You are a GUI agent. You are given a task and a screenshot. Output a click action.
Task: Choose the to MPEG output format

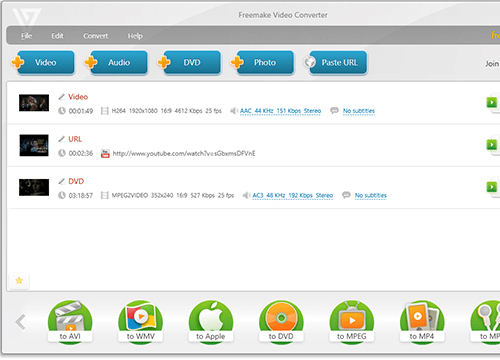coord(352,322)
